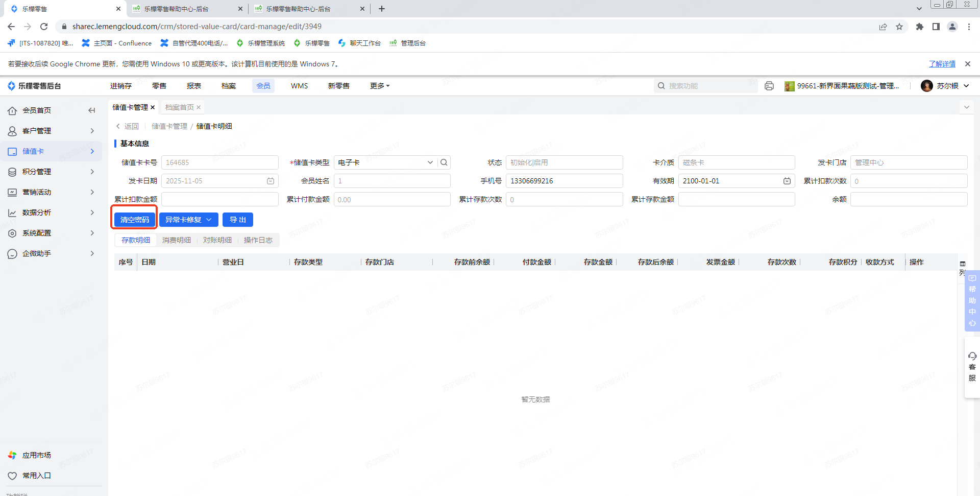The height and width of the screenshot is (496, 980).
Task: Switch to the 操作日志 tab
Action: click(x=258, y=240)
